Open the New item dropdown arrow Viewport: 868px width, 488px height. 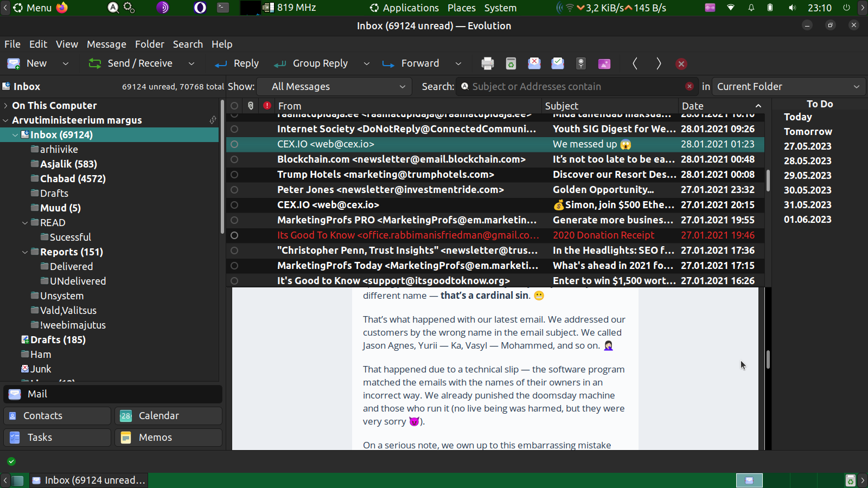(66, 63)
